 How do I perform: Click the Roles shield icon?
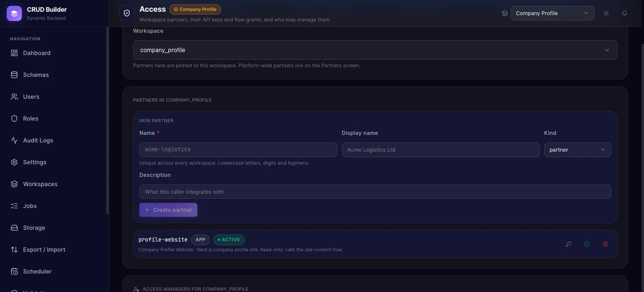tap(14, 118)
